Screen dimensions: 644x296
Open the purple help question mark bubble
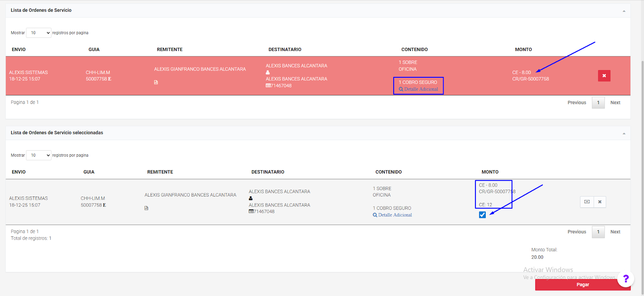coord(625,279)
